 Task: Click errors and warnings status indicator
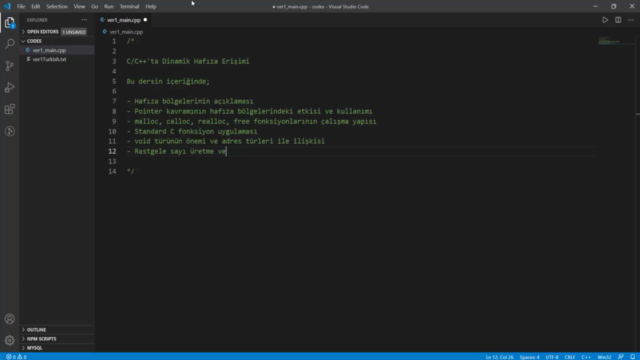(16, 357)
